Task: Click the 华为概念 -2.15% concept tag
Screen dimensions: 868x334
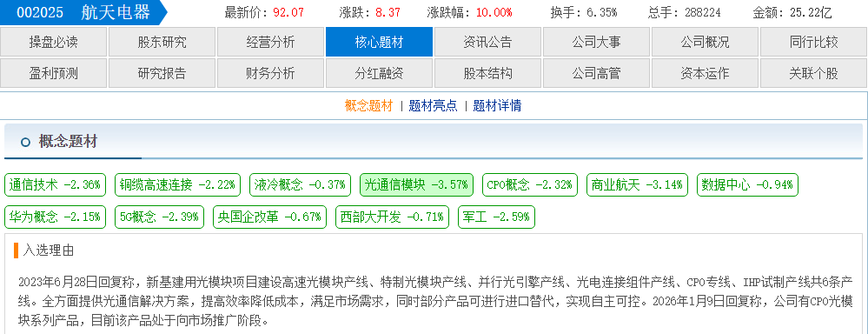Action: point(55,217)
